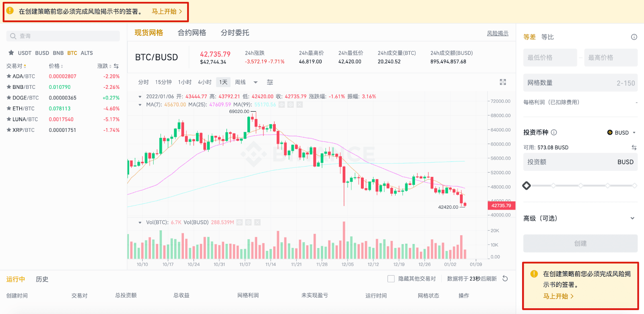Screen dimensions: 644x314
Task: Toggle favorite star for BNB/BTC
Action: coord(9,87)
